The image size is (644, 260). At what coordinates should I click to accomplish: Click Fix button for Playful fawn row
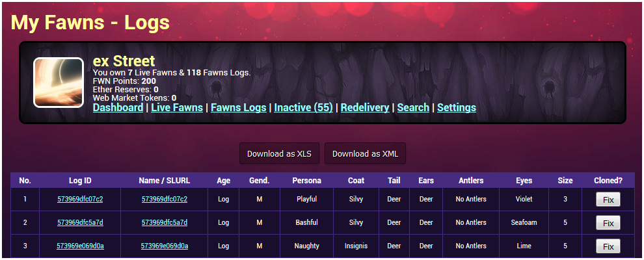pos(608,200)
